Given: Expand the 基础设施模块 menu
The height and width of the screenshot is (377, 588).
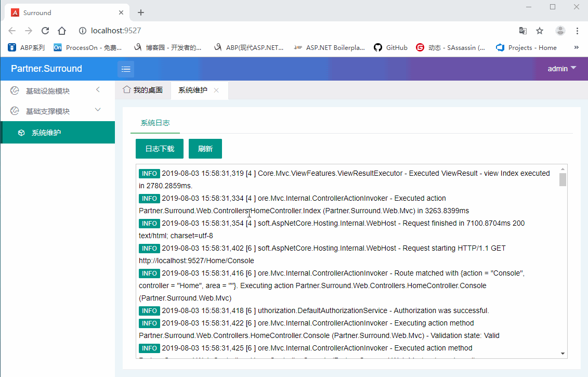Looking at the screenshot, I should point(58,91).
